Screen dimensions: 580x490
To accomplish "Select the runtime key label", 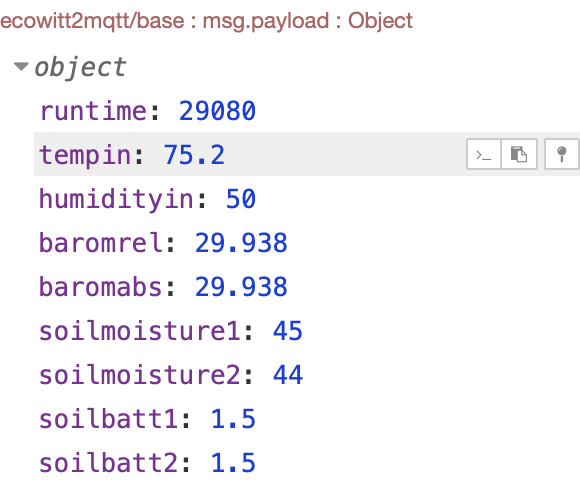I will pyautogui.click(x=93, y=111).
